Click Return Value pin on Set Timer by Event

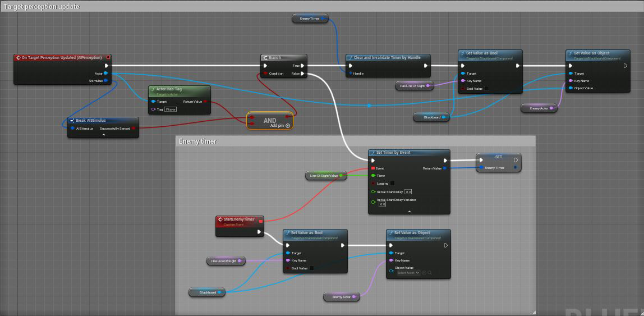(445, 168)
